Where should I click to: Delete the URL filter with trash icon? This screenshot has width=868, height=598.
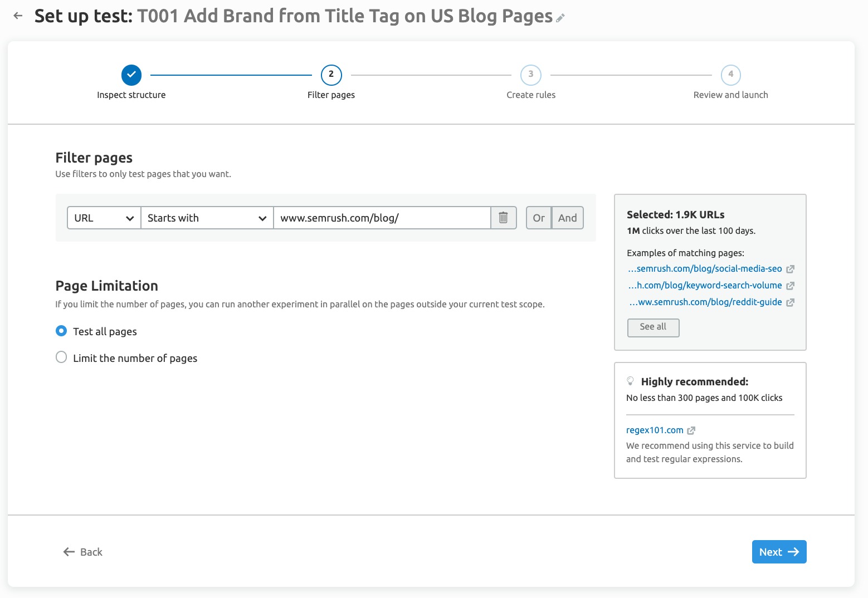coord(503,218)
